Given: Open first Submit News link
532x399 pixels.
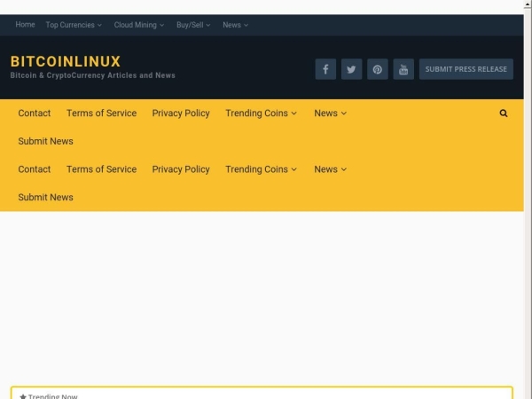Looking at the screenshot, I should [x=45, y=141].
